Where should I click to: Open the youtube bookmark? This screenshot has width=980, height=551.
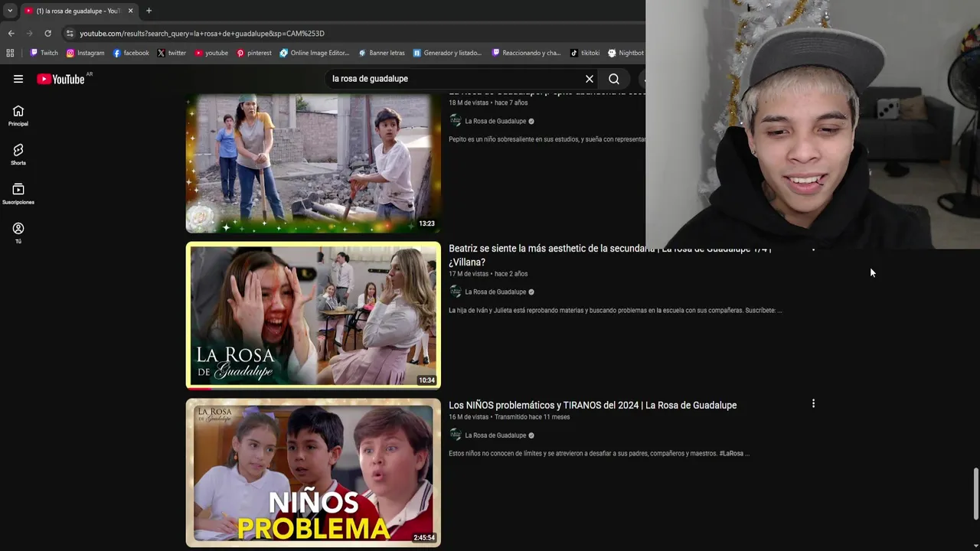(x=211, y=53)
